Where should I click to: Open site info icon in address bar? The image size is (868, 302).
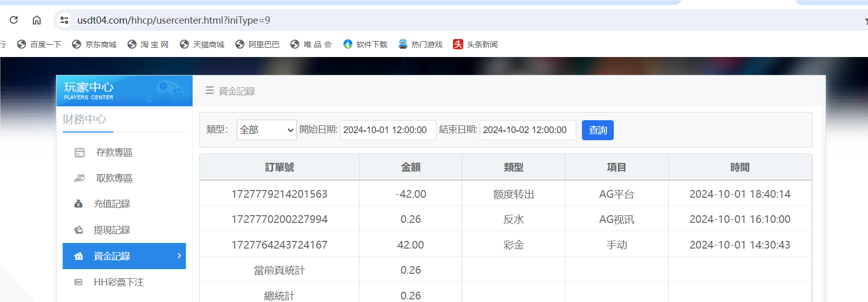64,20
